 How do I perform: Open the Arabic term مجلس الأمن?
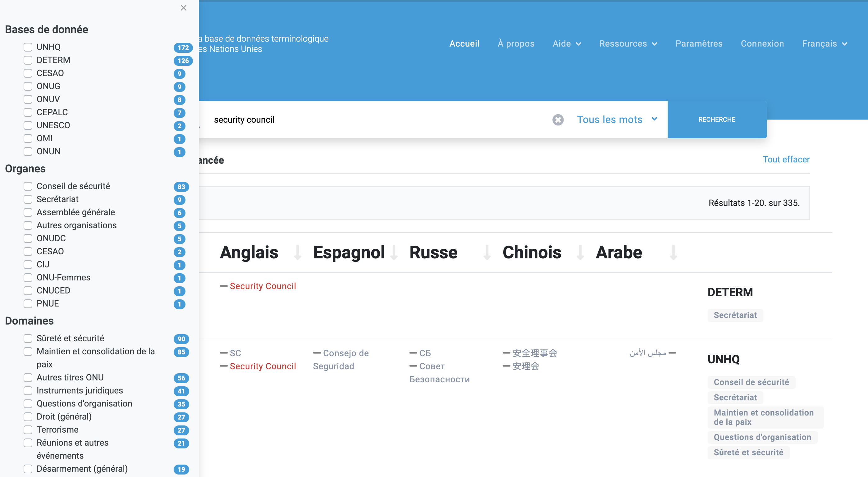tap(648, 353)
